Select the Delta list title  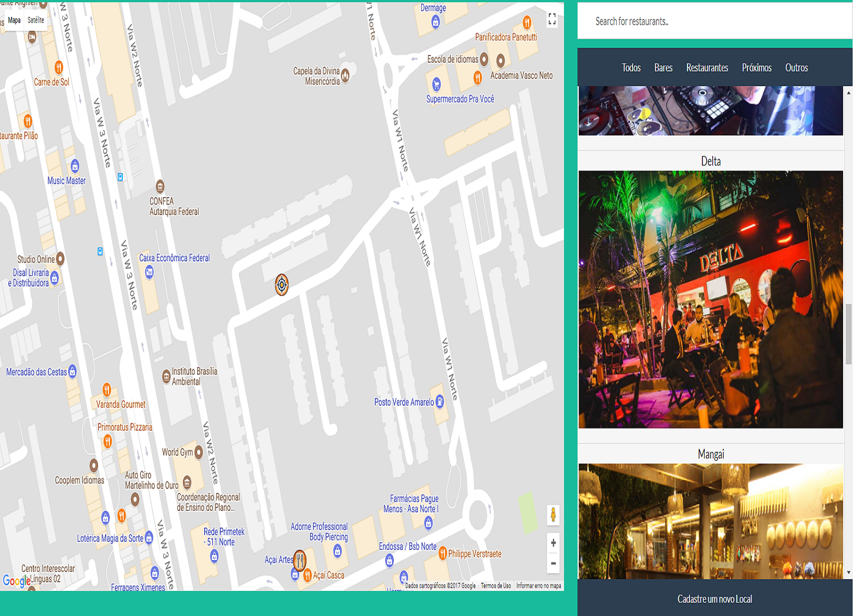click(x=711, y=161)
